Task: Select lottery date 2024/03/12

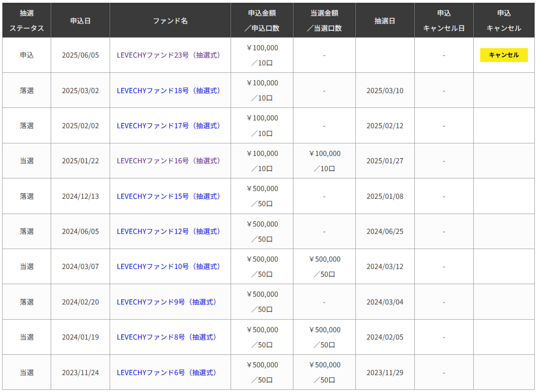Action: click(x=385, y=266)
